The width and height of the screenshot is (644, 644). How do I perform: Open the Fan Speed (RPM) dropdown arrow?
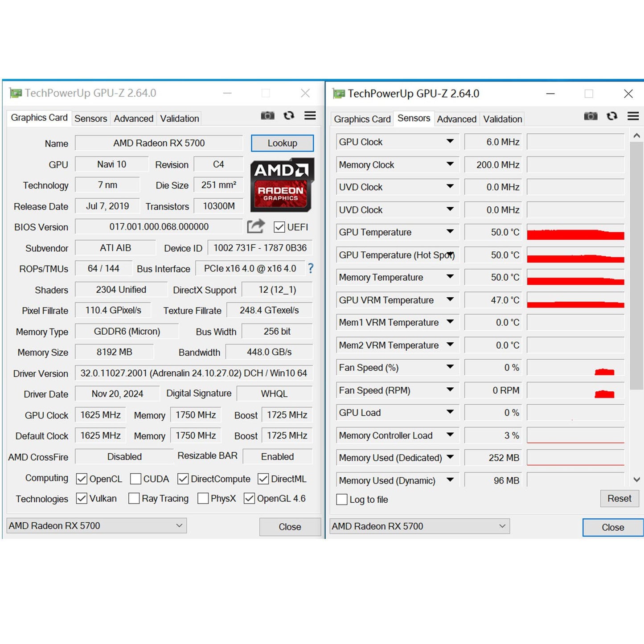[x=450, y=390]
